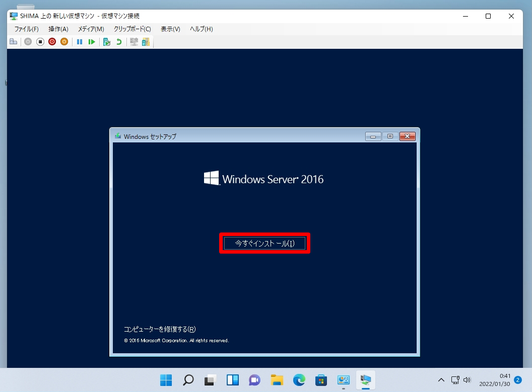This screenshot has height=392, width=532.
Task: Open the メディア(M) menu
Action: coord(91,29)
